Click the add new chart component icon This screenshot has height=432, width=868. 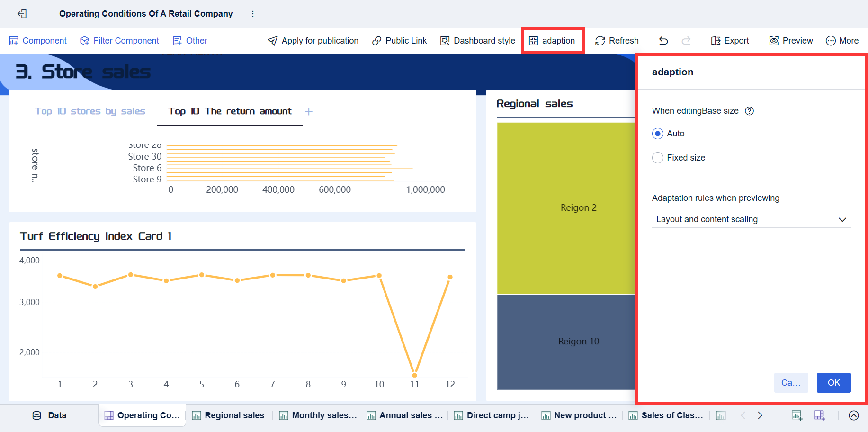tap(796, 415)
